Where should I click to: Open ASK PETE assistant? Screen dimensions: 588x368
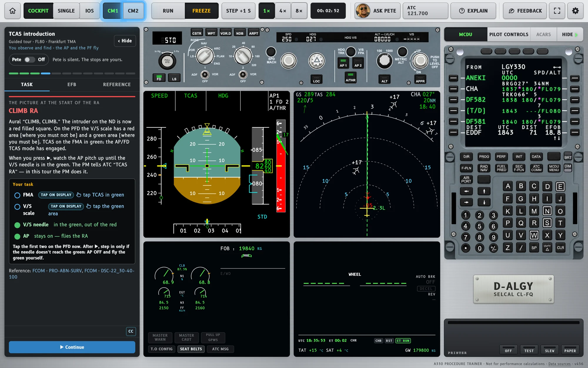[x=377, y=11]
